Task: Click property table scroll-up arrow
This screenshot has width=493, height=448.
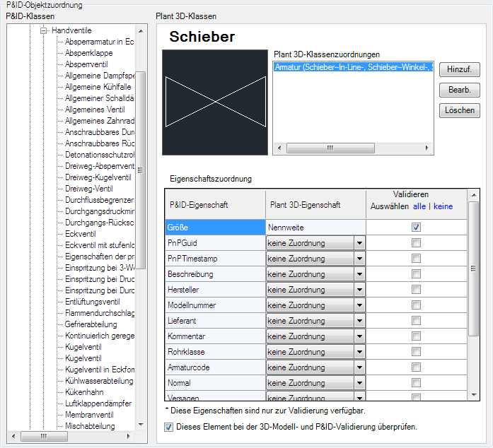Action: (474, 195)
